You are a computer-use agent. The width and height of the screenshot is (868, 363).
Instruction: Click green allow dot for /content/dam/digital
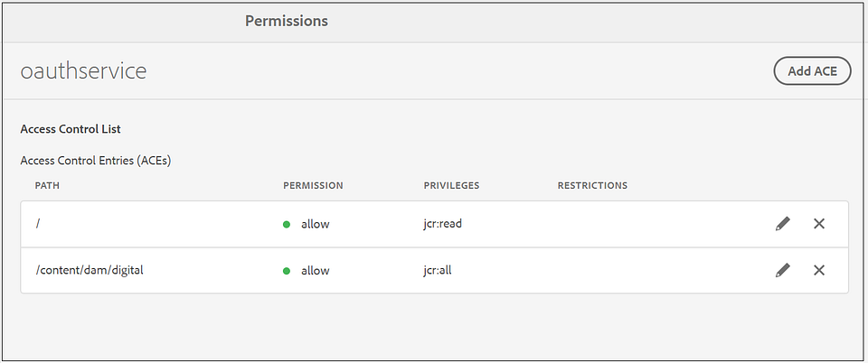click(287, 270)
